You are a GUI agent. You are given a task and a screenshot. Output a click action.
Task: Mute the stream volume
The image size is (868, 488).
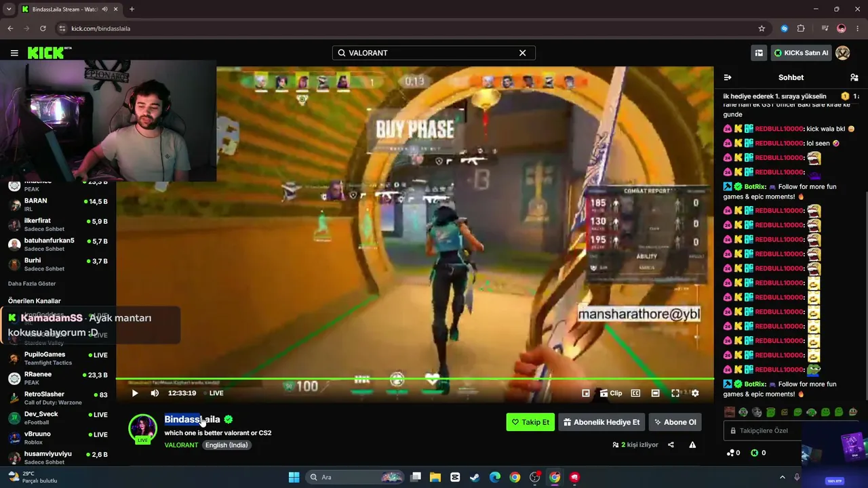coord(155,393)
